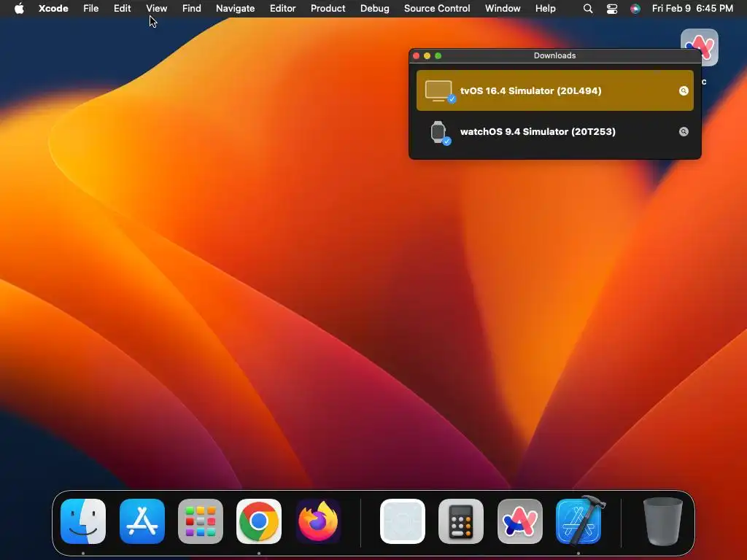Open the blank white Dock app
The height and width of the screenshot is (560, 747).
coord(403,521)
